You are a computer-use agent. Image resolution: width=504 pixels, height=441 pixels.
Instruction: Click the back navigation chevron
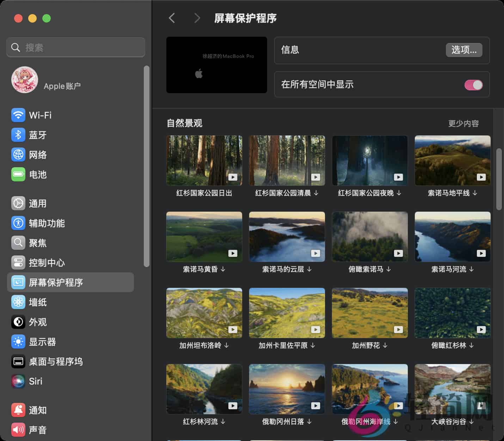[172, 18]
